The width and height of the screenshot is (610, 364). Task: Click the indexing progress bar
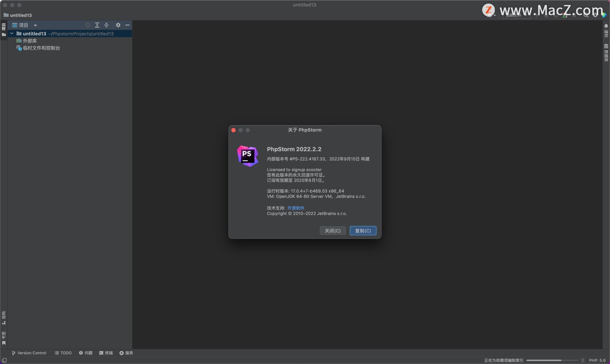tap(552, 360)
